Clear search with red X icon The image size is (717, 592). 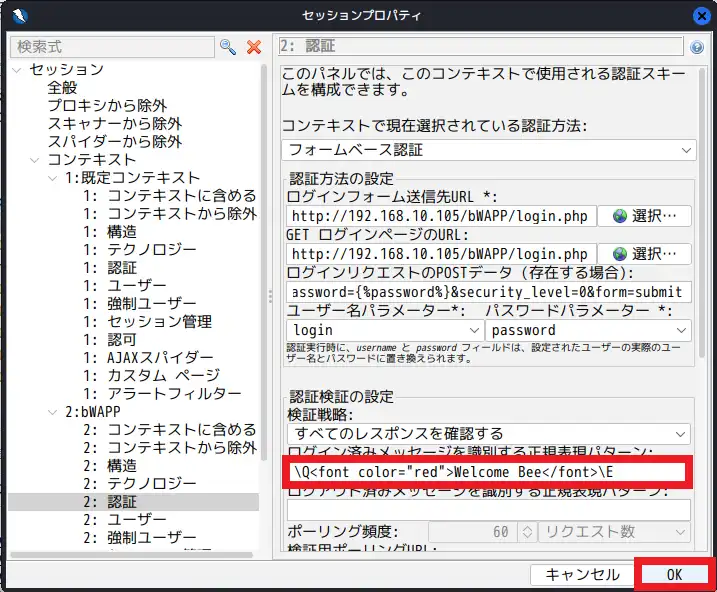point(254,47)
